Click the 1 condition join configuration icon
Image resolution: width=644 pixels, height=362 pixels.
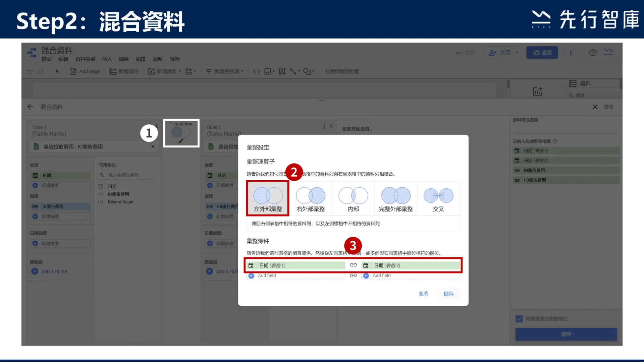tap(181, 133)
